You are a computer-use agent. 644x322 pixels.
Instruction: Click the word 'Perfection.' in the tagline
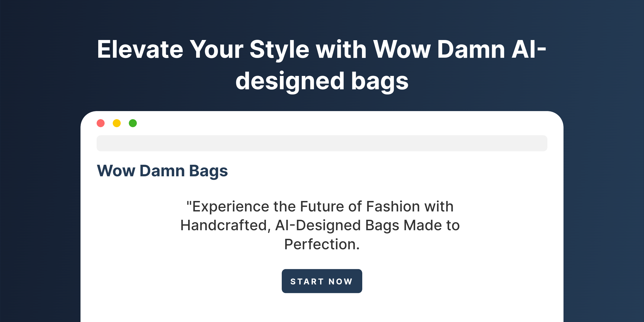tap(322, 244)
